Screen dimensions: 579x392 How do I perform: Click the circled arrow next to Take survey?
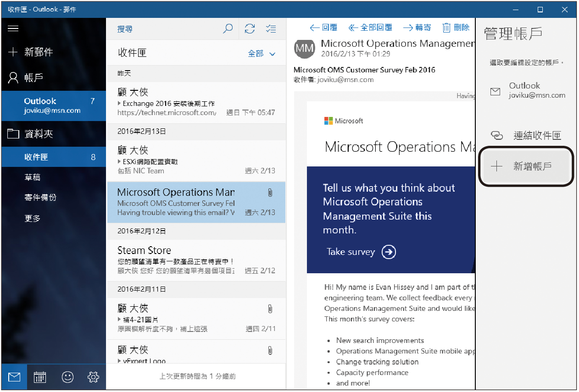(x=389, y=252)
